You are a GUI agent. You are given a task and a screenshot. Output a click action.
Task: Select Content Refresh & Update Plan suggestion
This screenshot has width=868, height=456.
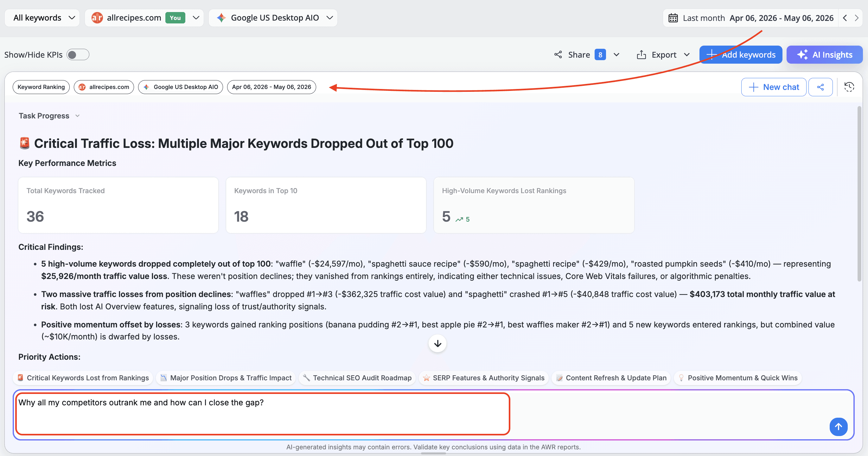(x=611, y=378)
